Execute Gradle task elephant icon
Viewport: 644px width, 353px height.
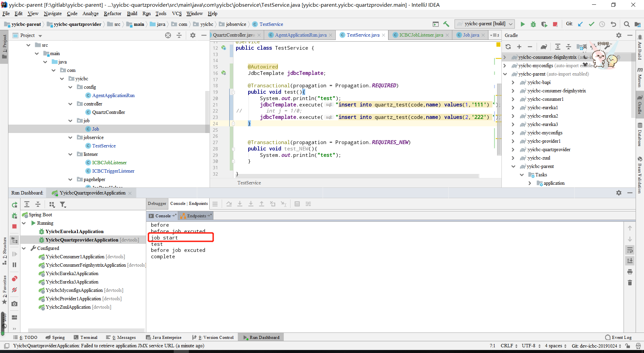544,47
